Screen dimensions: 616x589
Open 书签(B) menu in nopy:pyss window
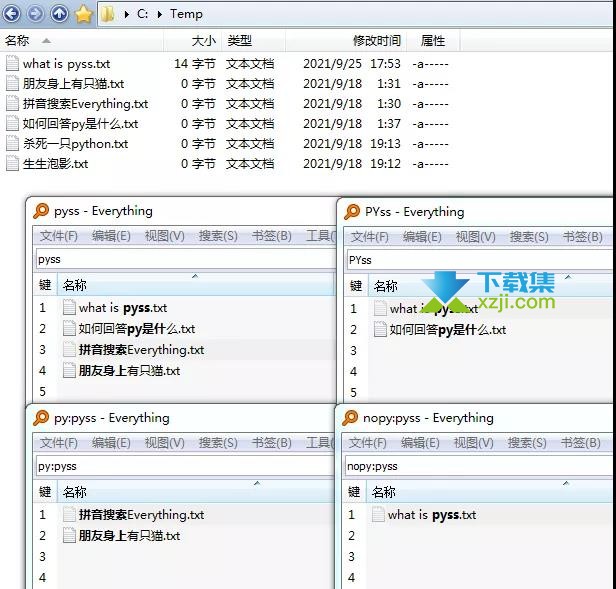click(580, 443)
